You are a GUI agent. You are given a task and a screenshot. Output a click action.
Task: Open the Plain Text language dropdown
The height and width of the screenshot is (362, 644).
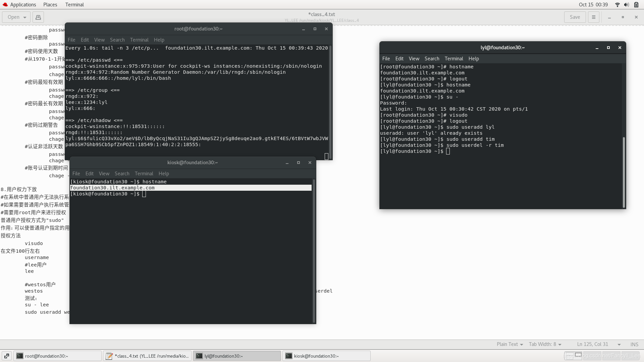tap(509, 344)
